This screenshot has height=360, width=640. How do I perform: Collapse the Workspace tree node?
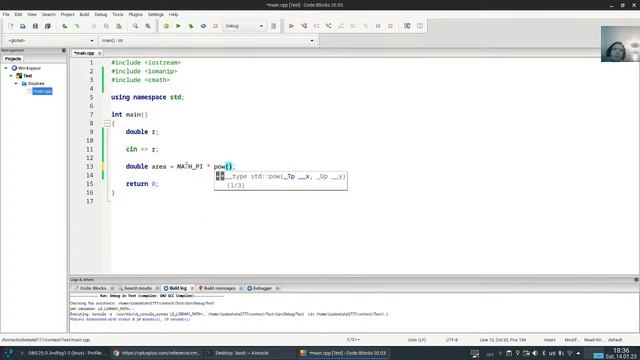6,68
